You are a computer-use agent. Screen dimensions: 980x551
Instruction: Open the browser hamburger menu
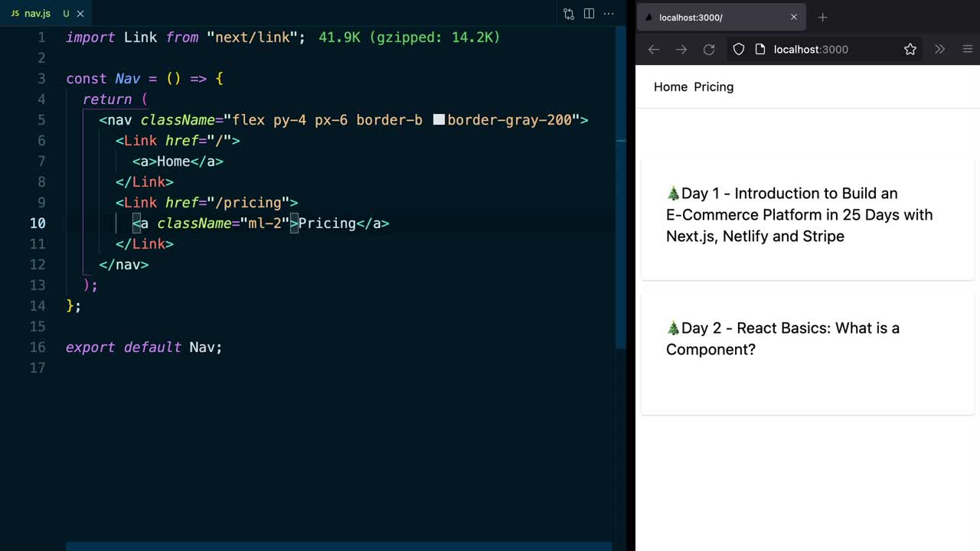point(968,49)
